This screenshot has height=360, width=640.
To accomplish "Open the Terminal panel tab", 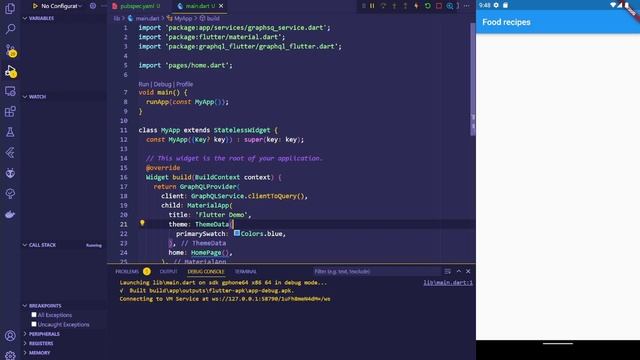I will (245, 271).
